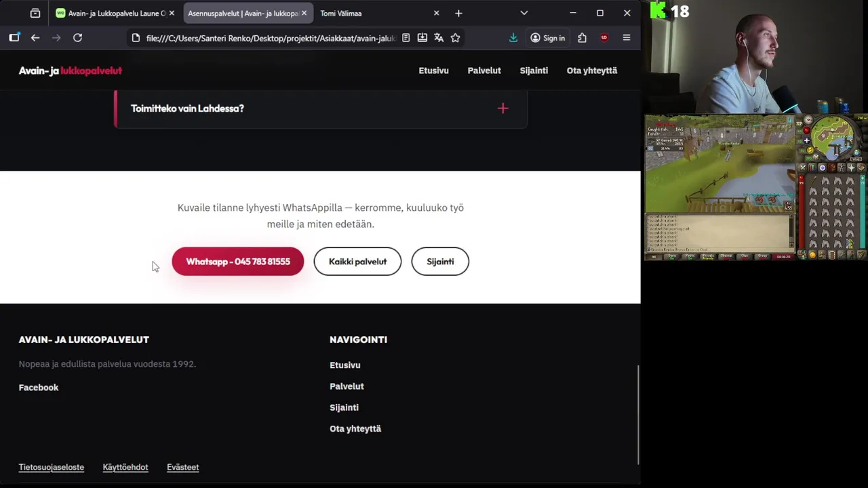This screenshot has height=488, width=868.
Task: Open the uBlock Origin extension icon
Action: [604, 38]
